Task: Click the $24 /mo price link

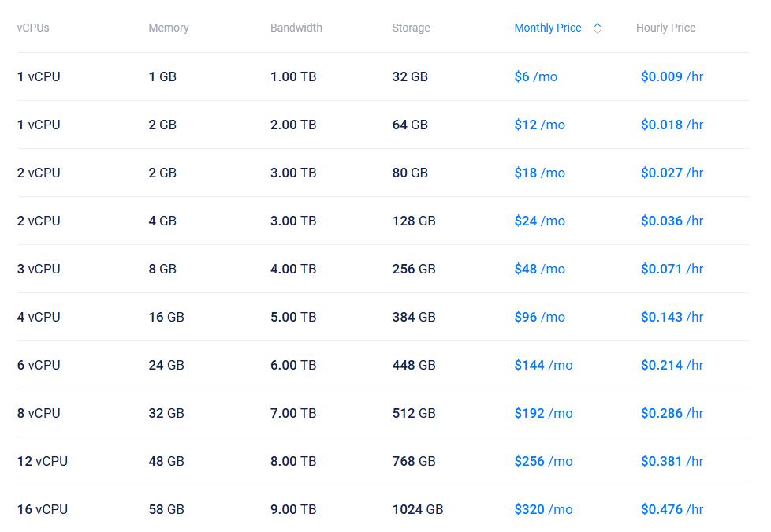Action: point(540,221)
